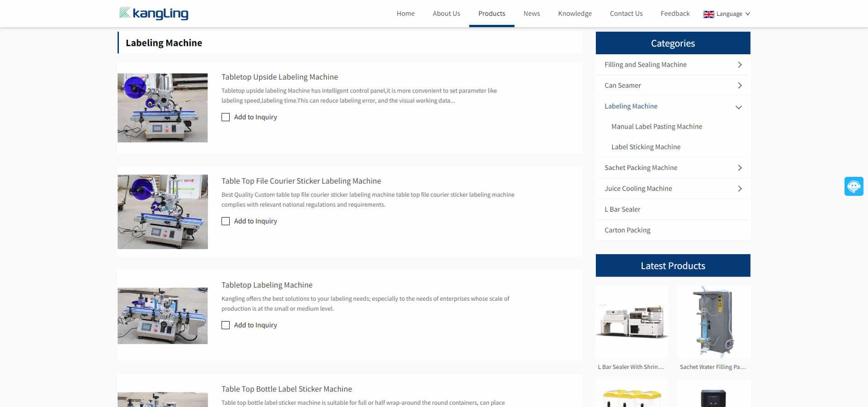
Task: Open Filling and Sealing Machine category
Action: coord(645,65)
